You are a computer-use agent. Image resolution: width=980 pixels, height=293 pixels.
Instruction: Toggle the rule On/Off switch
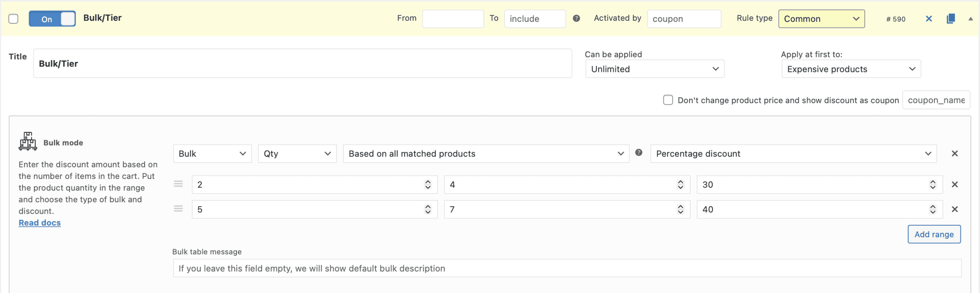(52, 19)
